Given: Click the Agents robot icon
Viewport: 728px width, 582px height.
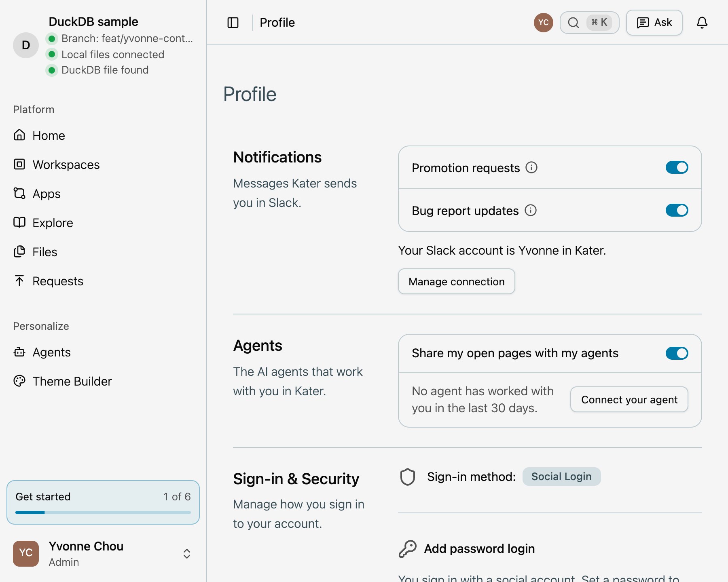Looking at the screenshot, I should pyautogui.click(x=19, y=352).
